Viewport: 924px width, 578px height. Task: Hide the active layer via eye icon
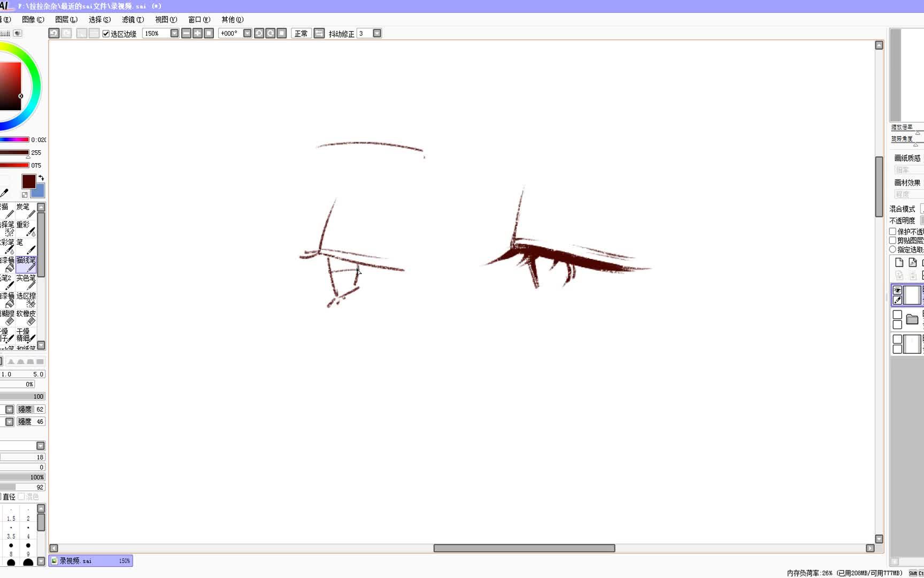[897, 290]
